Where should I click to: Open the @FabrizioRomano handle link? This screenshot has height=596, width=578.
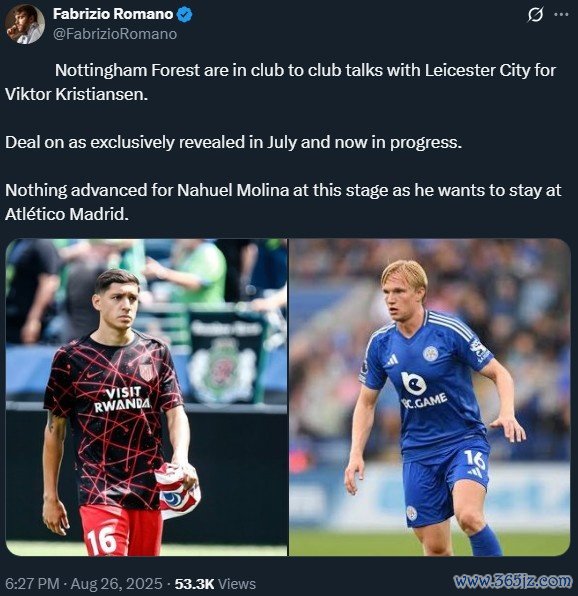click(x=115, y=34)
